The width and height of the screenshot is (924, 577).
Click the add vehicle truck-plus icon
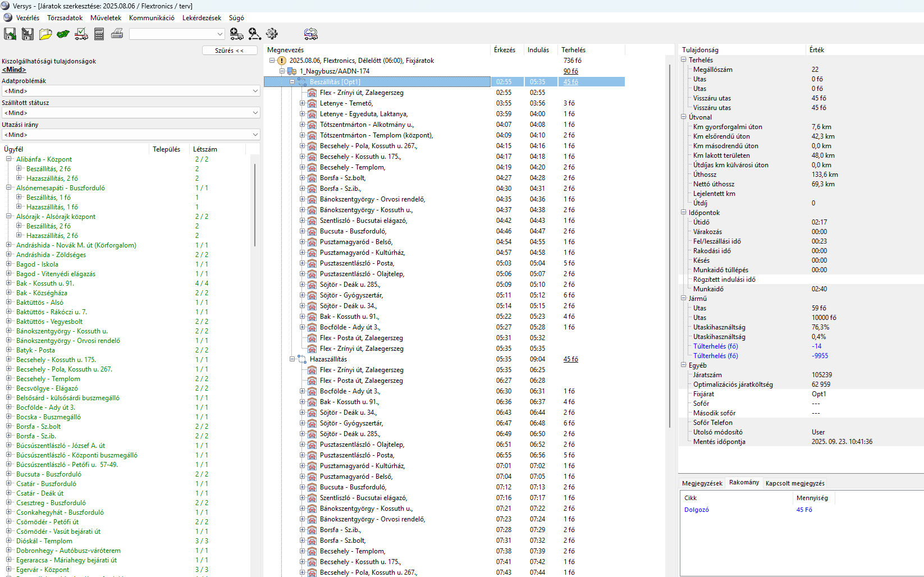[x=236, y=34]
